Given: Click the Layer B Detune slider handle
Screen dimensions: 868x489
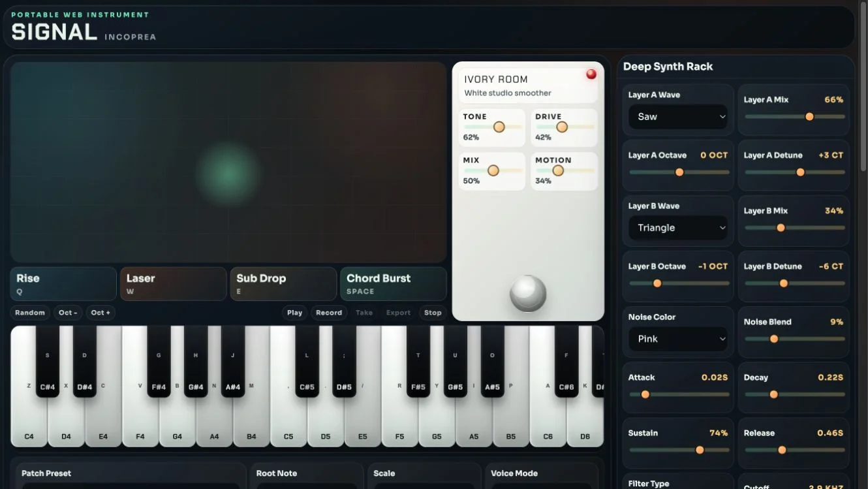Looking at the screenshot, I should tap(784, 283).
